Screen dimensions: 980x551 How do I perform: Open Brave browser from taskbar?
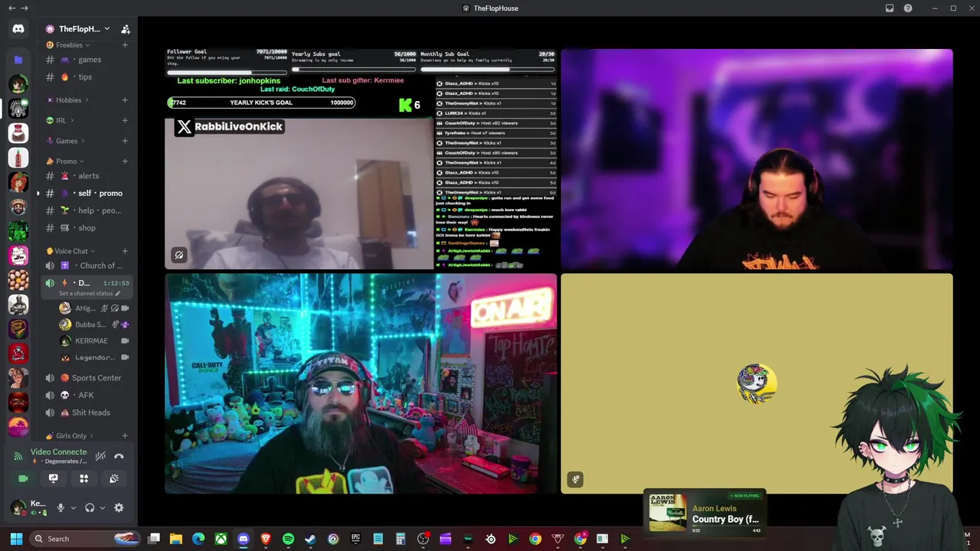[x=266, y=539]
